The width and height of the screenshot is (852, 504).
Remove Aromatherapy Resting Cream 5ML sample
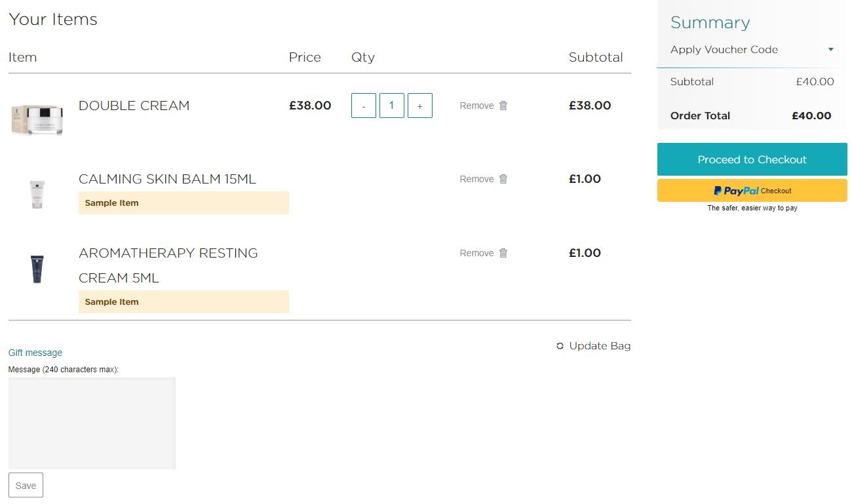tap(484, 253)
